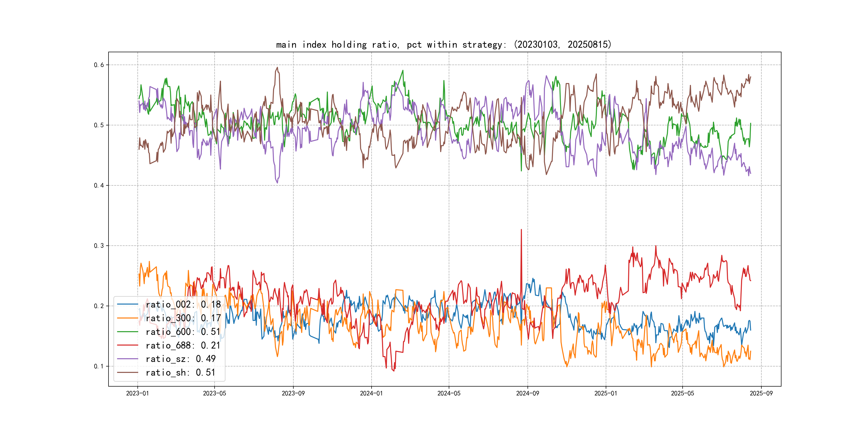Click the 2024-09 x-axis tick label
The image size is (868, 434).
(x=527, y=393)
